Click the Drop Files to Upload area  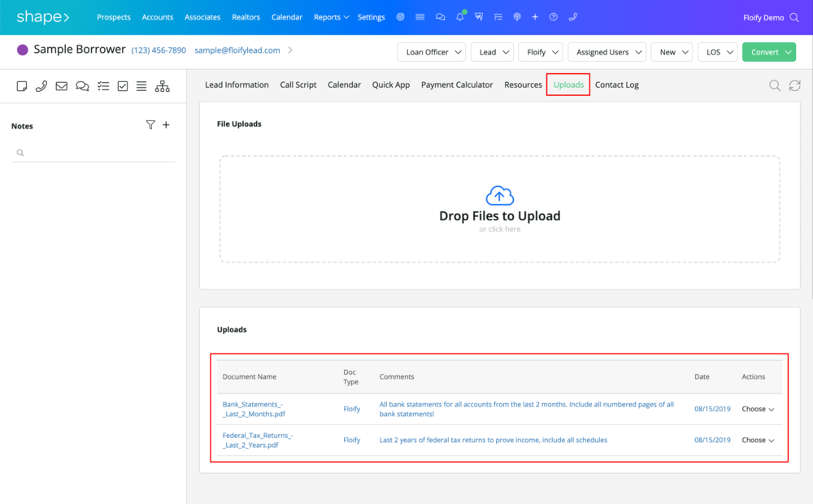(x=500, y=209)
